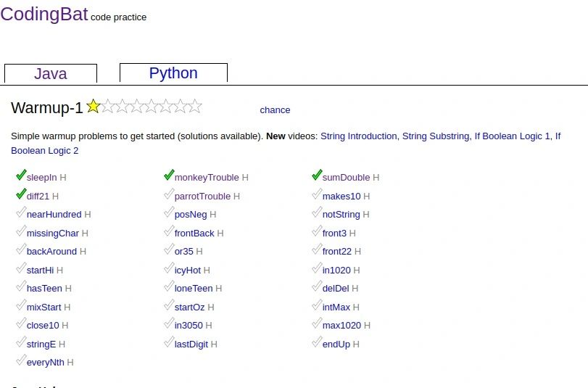Click the gray checkmark beside in1020

click(x=317, y=268)
